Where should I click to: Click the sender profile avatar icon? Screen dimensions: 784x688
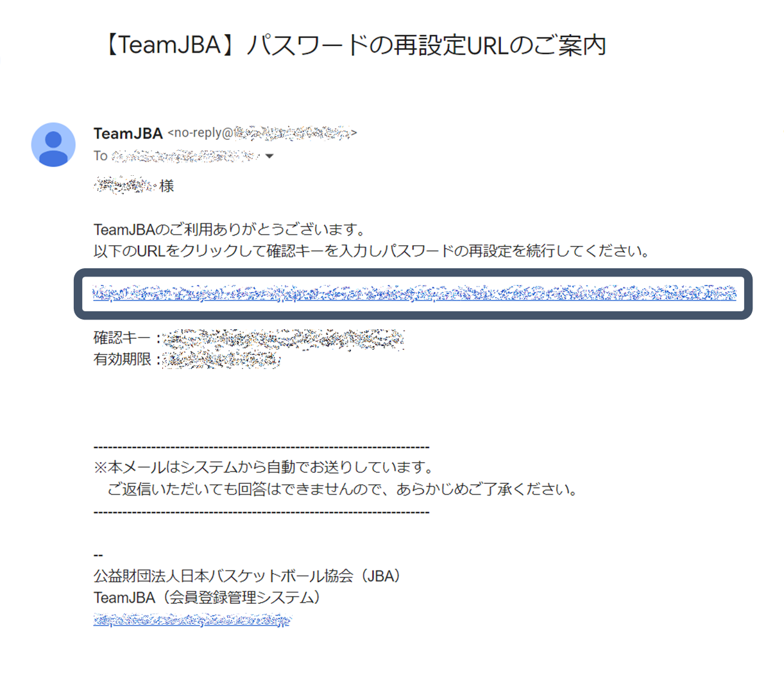(x=53, y=144)
